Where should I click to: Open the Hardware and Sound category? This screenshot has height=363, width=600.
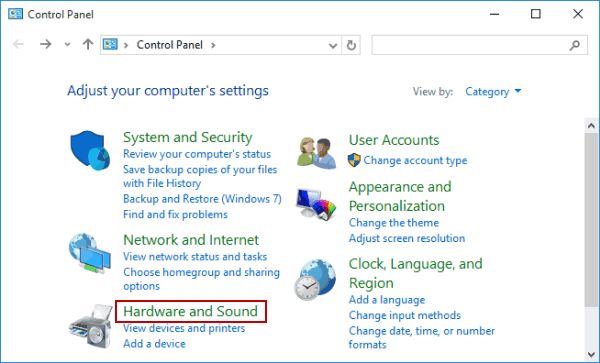tap(191, 311)
